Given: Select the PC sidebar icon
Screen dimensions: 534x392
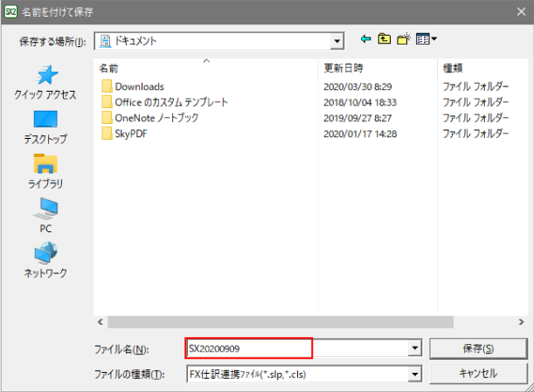Looking at the screenshot, I should [x=45, y=214].
